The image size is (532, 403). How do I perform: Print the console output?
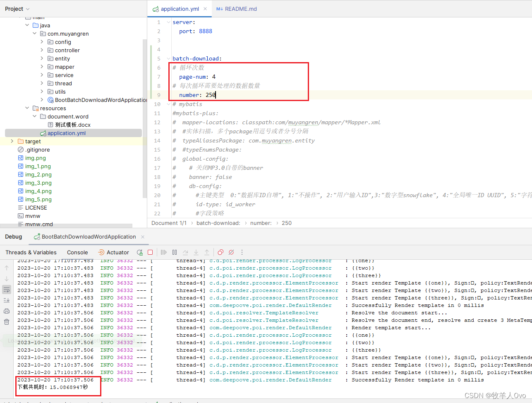click(x=7, y=311)
